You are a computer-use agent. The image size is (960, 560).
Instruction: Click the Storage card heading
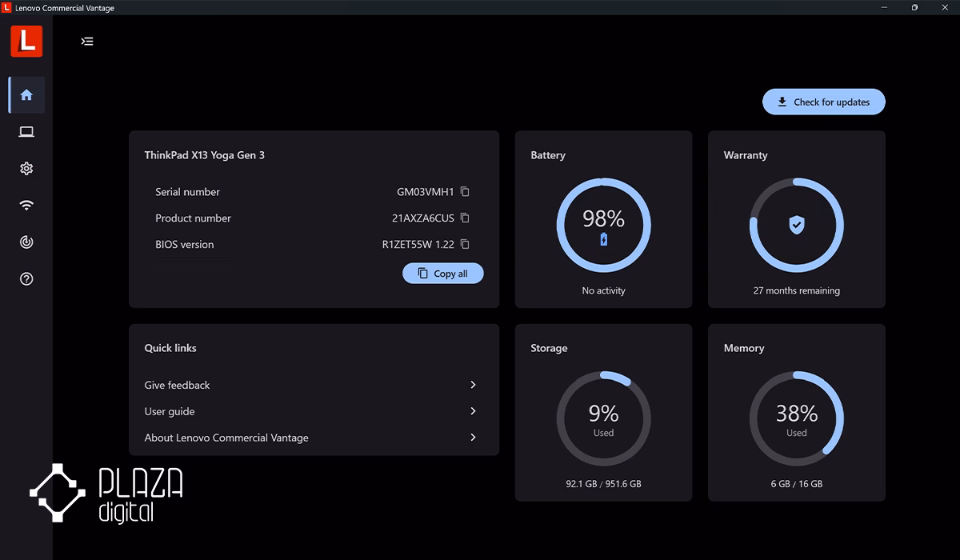pyautogui.click(x=549, y=348)
